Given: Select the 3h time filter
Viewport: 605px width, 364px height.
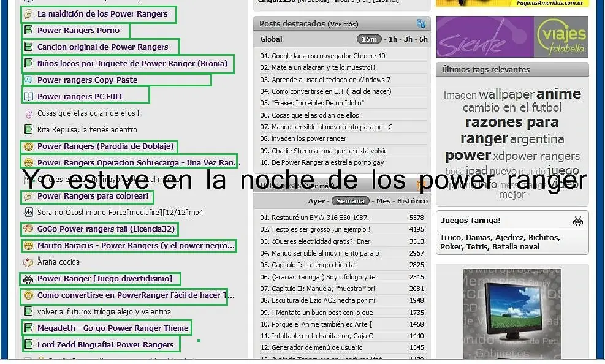Looking at the screenshot, I should point(408,39).
